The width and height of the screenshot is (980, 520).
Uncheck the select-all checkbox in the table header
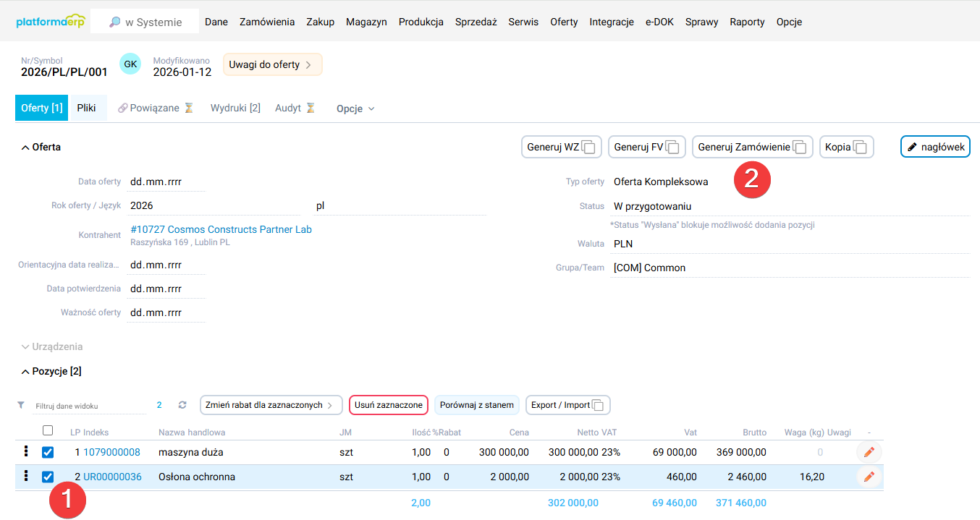48,430
